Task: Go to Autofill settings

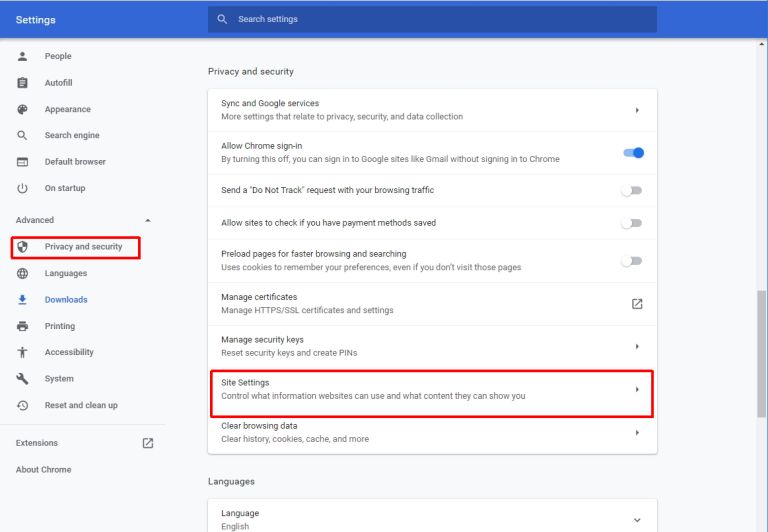Action: 58,83
